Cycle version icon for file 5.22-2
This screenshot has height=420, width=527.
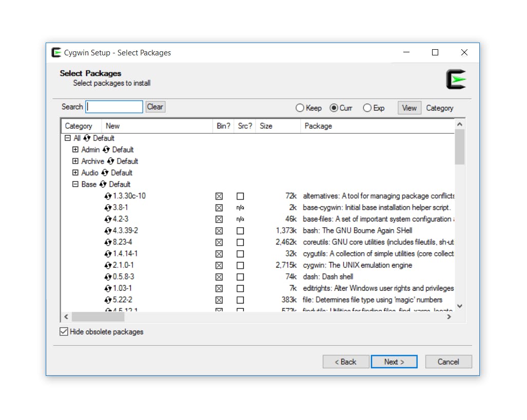[108, 299]
